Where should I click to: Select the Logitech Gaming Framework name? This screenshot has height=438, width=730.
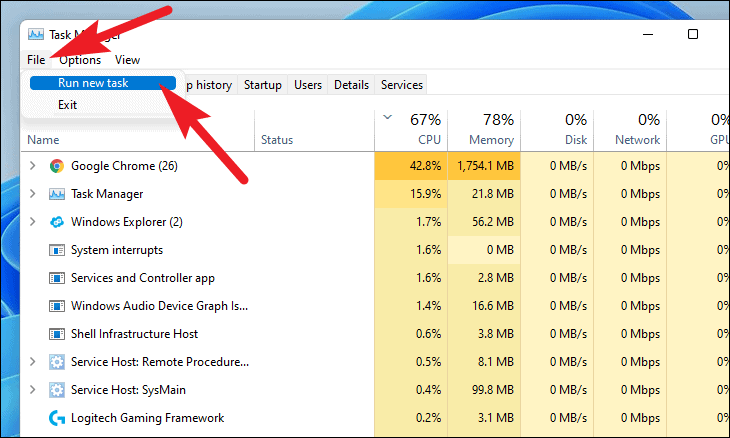148,418
